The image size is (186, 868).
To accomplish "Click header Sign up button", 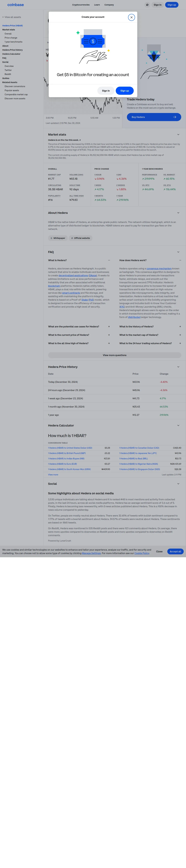I will click(x=172, y=5).
